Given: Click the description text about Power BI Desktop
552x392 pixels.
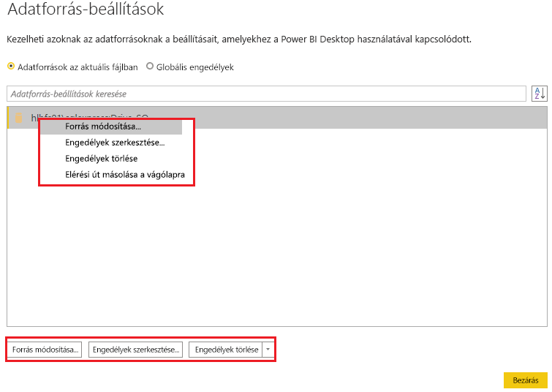Looking at the screenshot, I should (239, 39).
